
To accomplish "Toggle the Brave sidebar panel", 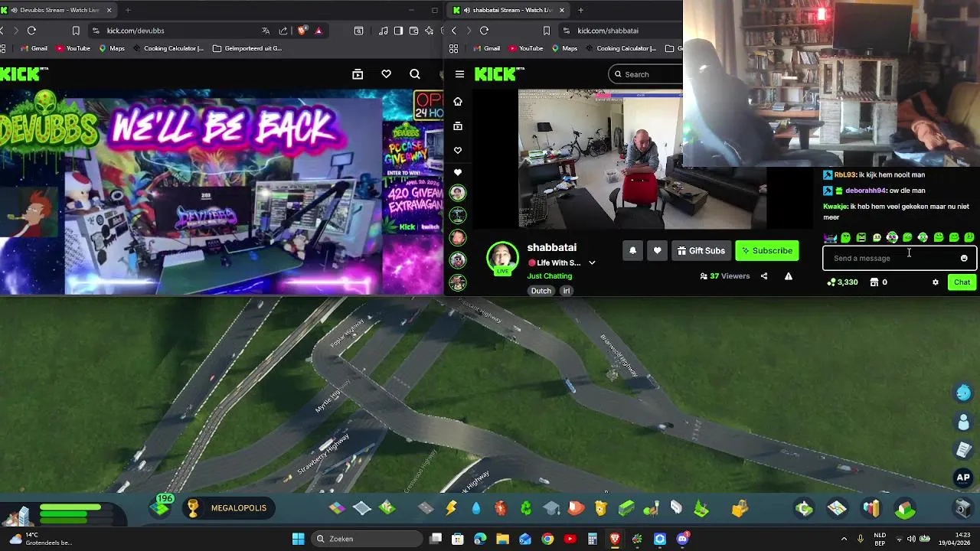I will [398, 31].
